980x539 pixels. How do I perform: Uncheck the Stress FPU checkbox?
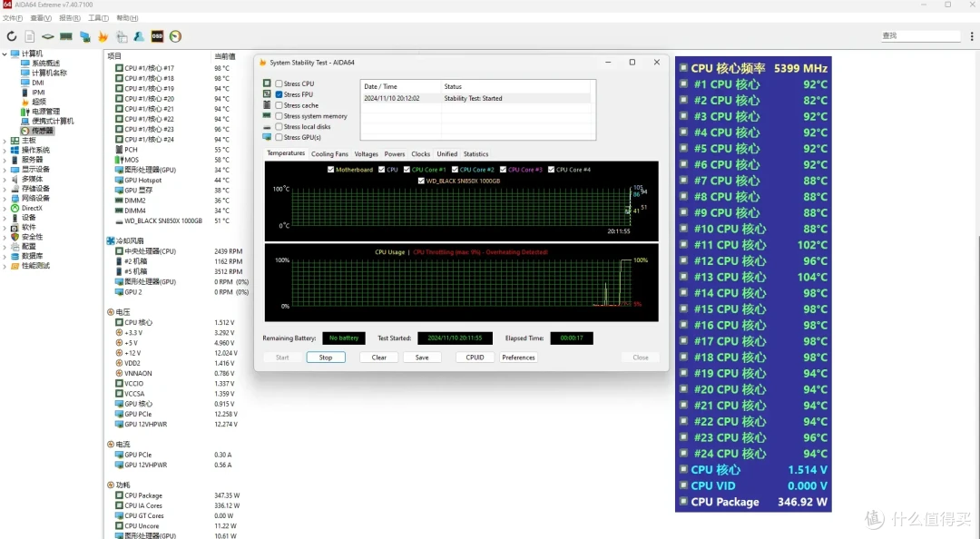pyautogui.click(x=279, y=94)
